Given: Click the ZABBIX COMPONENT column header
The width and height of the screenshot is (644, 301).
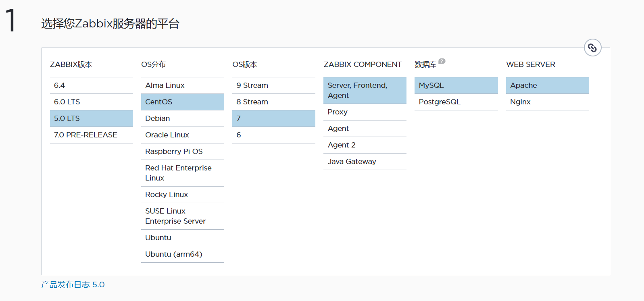Looking at the screenshot, I should pos(363,64).
